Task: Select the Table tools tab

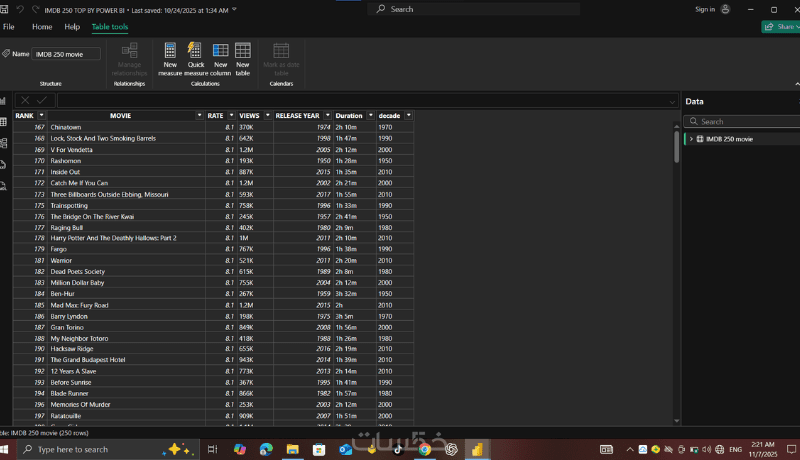Action: coord(110,27)
